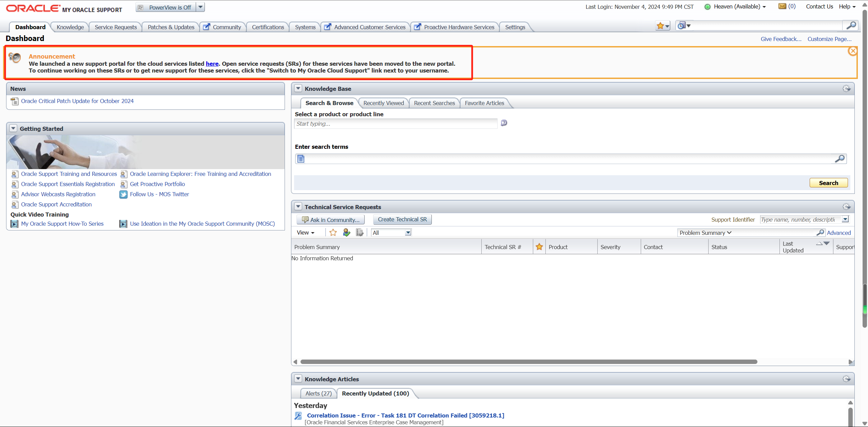The width and height of the screenshot is (868, 427).
Task: Toggle the PowerView is Off button
Action: tap(166, 7)
